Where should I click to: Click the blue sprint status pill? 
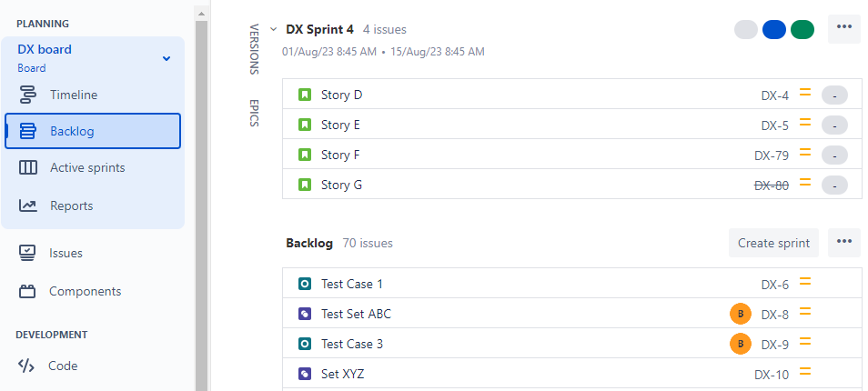tap(773, 29)
